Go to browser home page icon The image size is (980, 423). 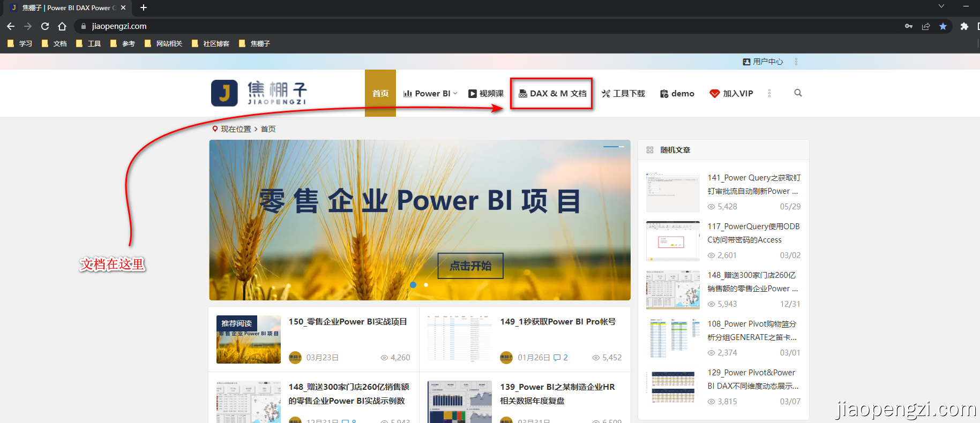pos(62,26)
